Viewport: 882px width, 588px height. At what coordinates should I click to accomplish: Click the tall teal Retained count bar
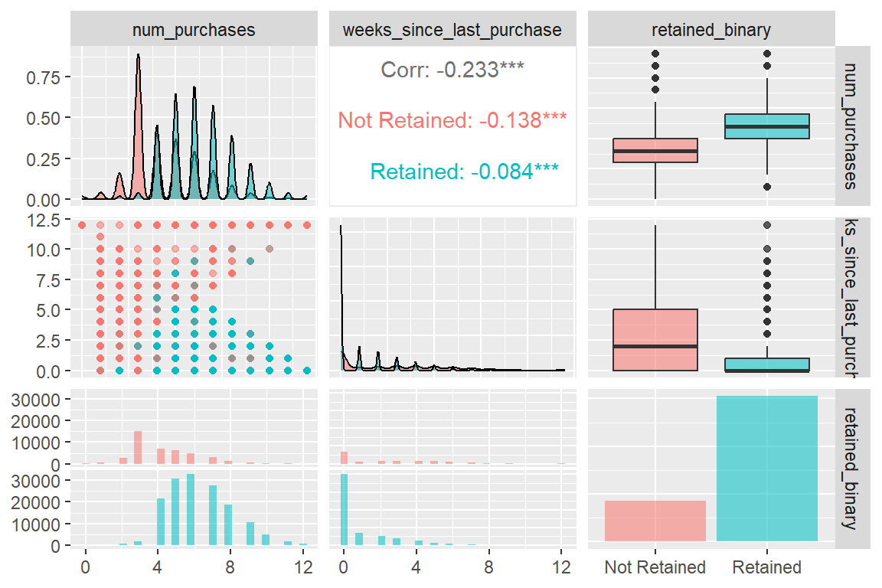[x=767, y=469]
